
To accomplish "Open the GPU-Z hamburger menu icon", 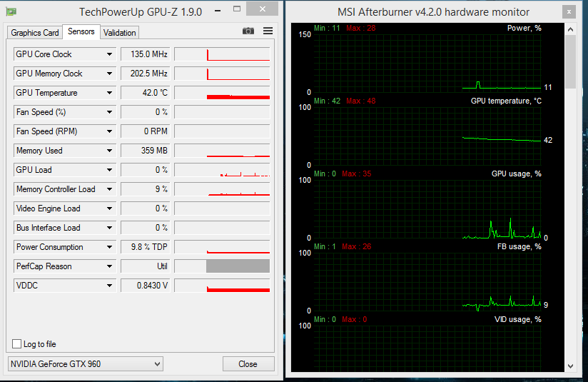I will 268,31.
